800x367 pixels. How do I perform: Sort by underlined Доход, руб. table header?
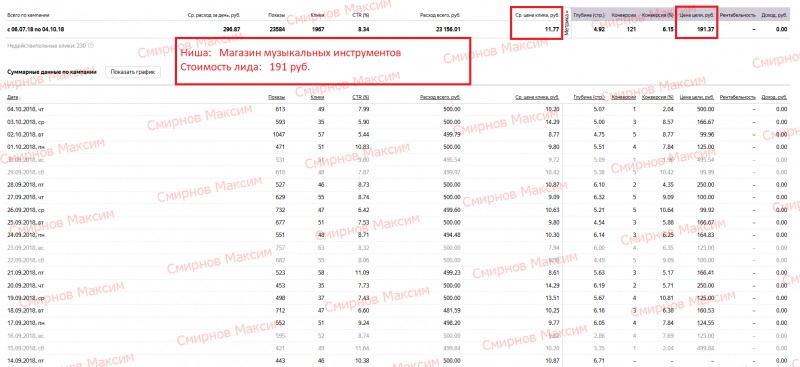[x=774, y=97]
